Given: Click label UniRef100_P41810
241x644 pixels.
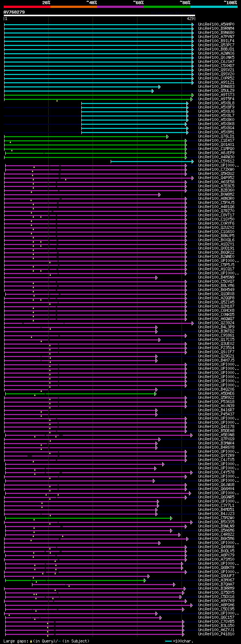Looking at the screenshot, I should (216, 634).
